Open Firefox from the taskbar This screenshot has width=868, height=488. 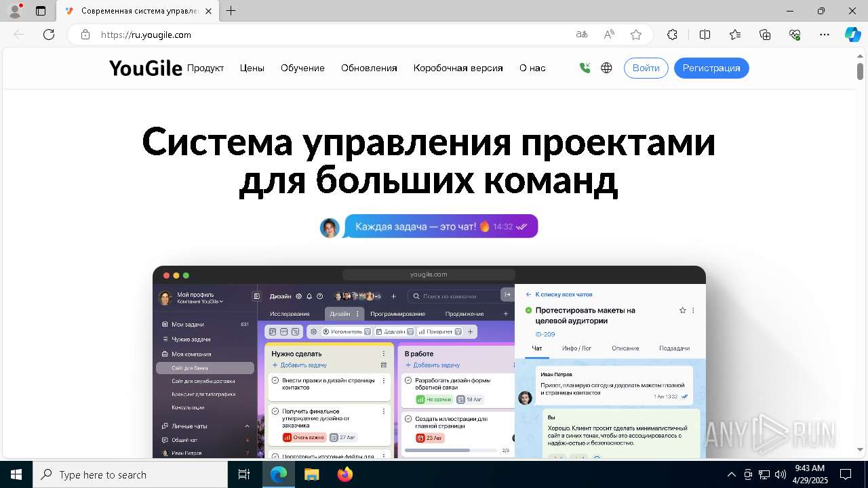345,474
